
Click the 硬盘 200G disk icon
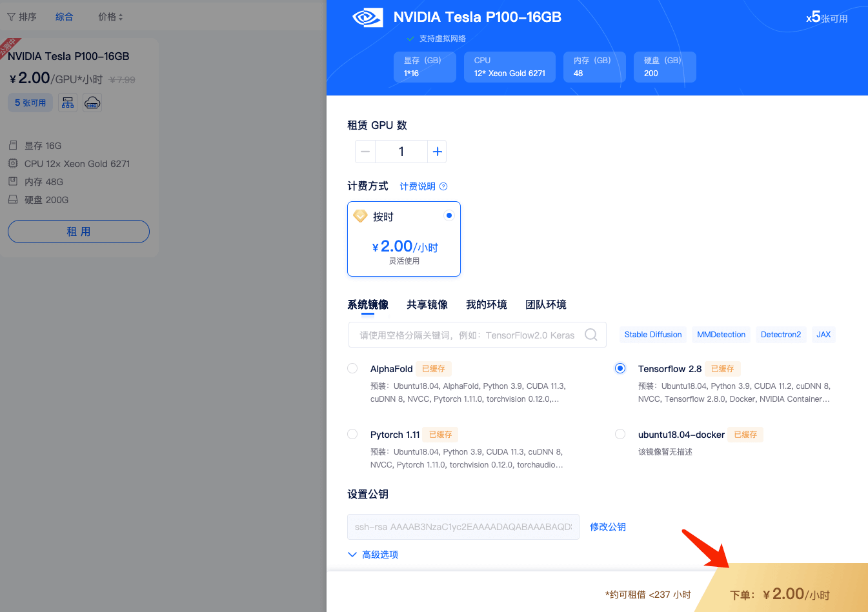tap(13, 199)
